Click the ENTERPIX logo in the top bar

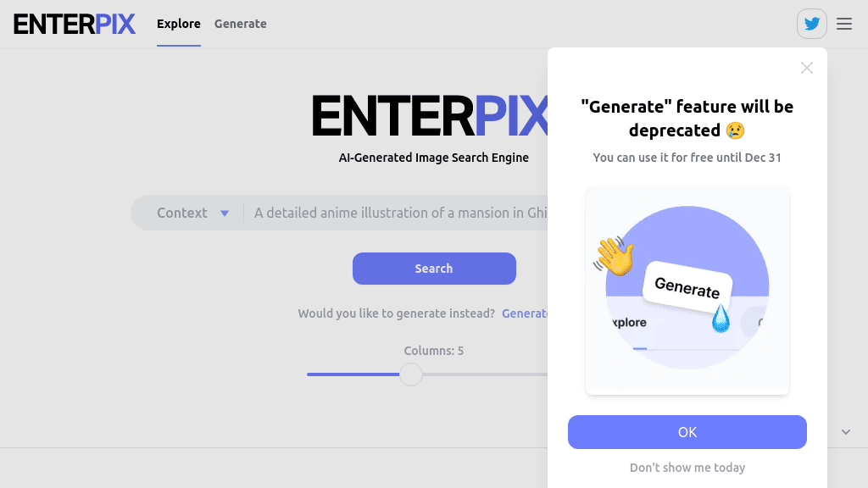pyautogui.click(x=75, y=24)
